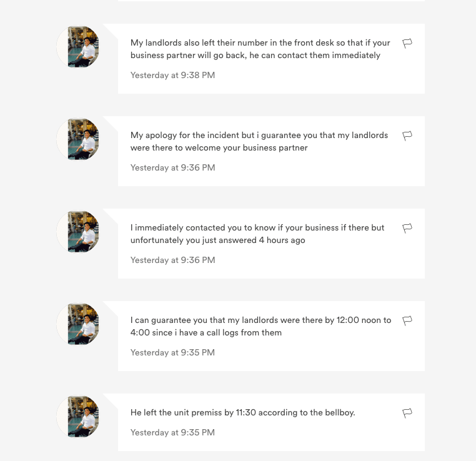
Task: Open sender avatar beside the front desk message
Action: (77, 47)
